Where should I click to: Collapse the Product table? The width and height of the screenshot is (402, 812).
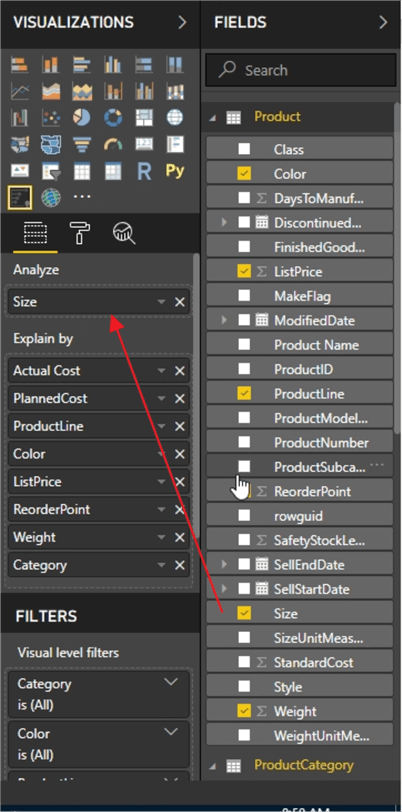point(212,118)
